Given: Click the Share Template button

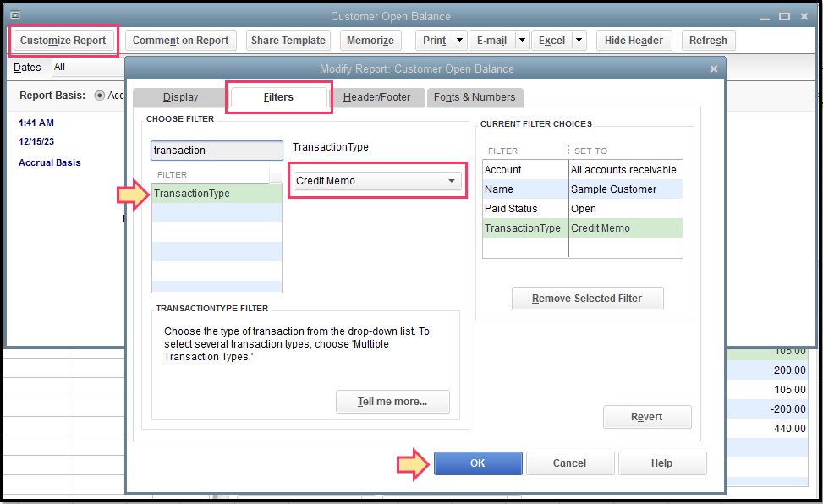Looking at the screenshot, I should click(288, 41).
